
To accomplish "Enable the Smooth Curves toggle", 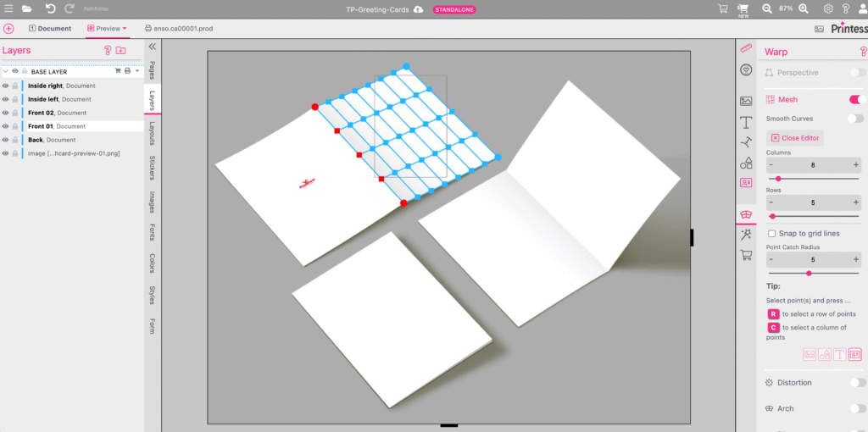I will coord(856,119).
